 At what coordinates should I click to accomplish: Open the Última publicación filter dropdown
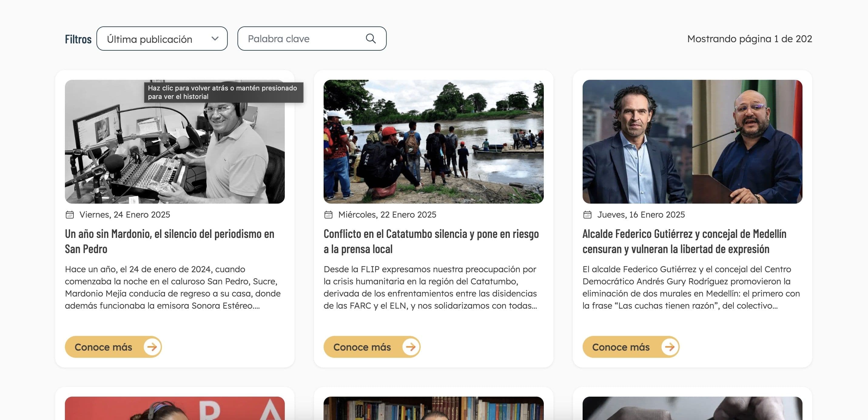tap(162, 39)
